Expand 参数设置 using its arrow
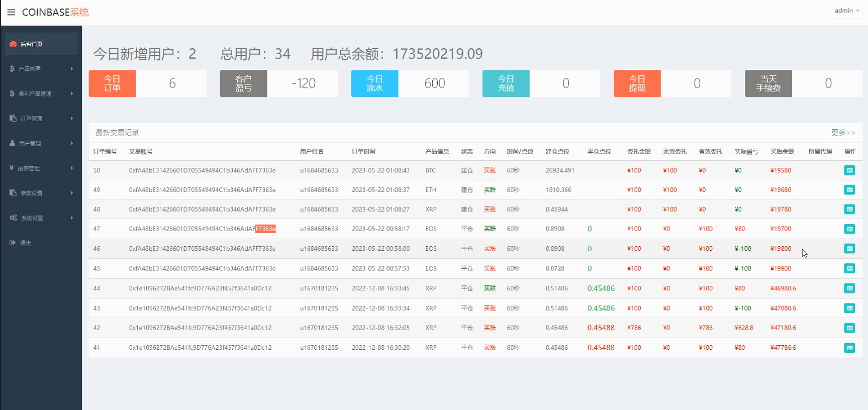868x410 pixels. coord(72,193)
